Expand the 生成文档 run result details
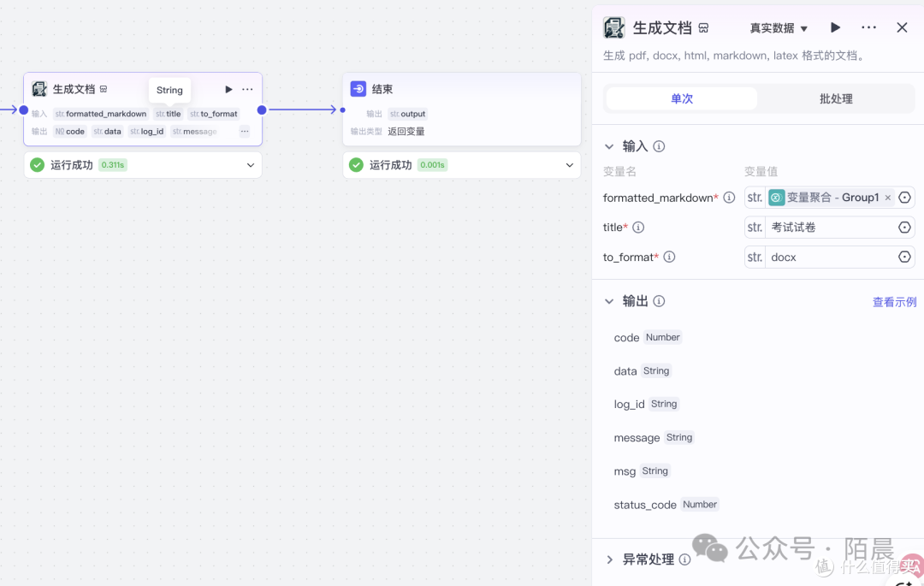The height and width of the screenshot is (586, 924). pos(251,165)
